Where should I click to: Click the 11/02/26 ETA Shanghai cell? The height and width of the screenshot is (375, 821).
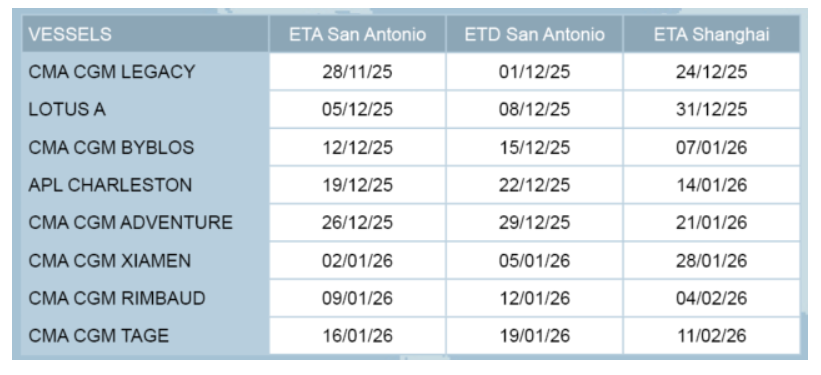click(711, 335)
